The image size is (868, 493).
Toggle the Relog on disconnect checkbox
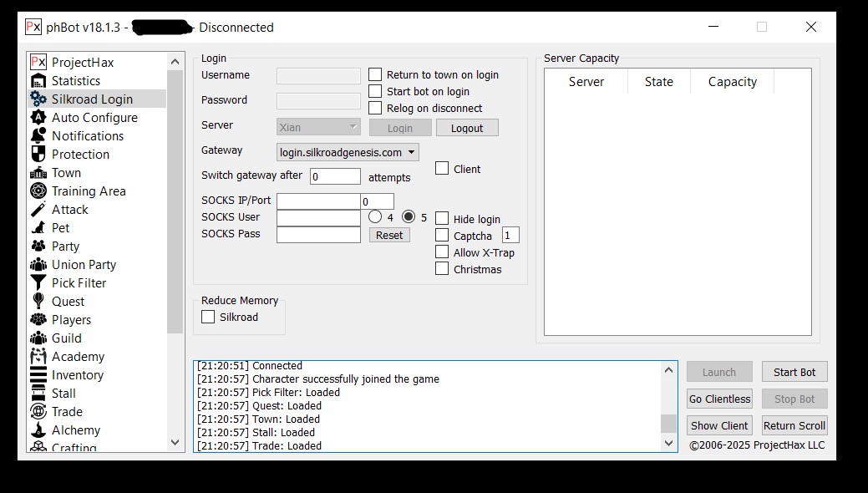pyautogui.click(x=375, y=109)
